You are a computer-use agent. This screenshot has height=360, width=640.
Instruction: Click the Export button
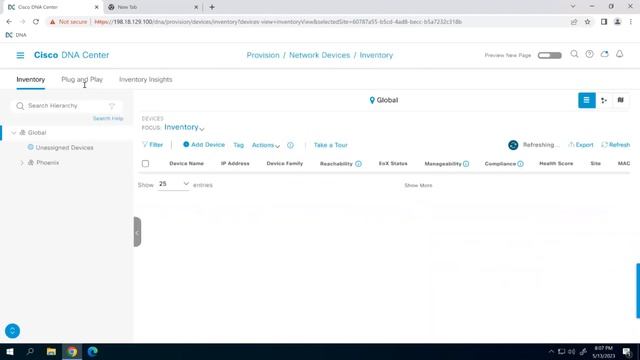pos(581,145)
